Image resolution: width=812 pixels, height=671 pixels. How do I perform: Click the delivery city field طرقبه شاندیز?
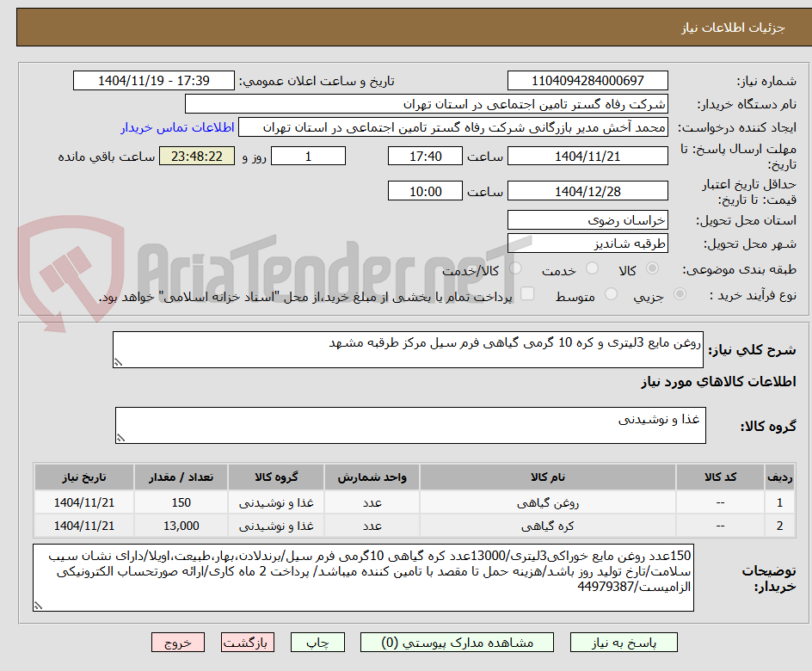click(587, 243)
